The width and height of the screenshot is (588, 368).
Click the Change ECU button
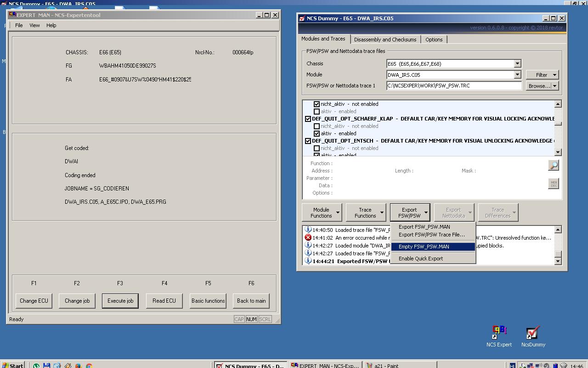(34, 301)
